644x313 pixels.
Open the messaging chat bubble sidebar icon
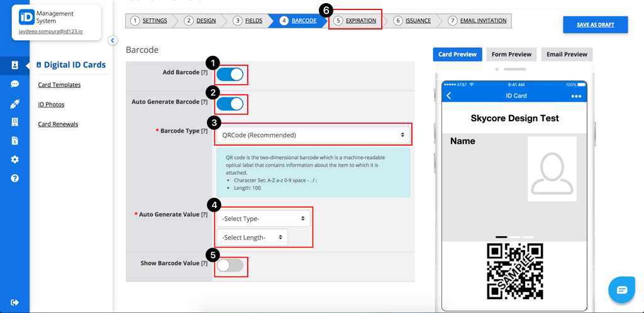tap(15, 84)
